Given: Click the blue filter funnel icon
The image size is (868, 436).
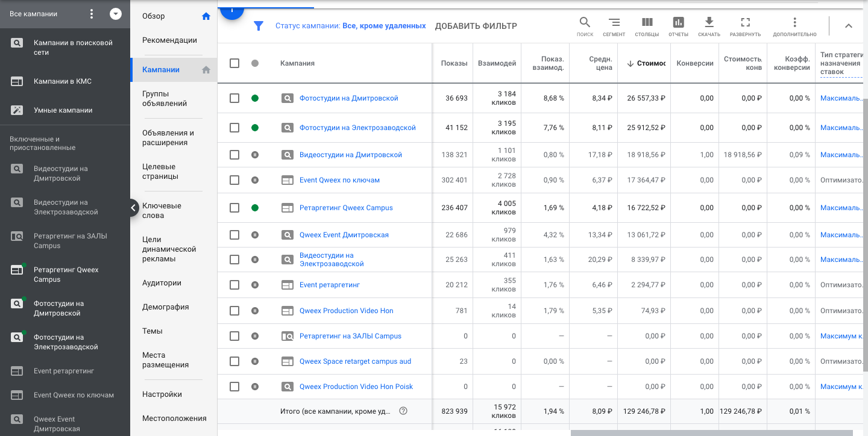Looking at the screenshot, I should point(259,26).
